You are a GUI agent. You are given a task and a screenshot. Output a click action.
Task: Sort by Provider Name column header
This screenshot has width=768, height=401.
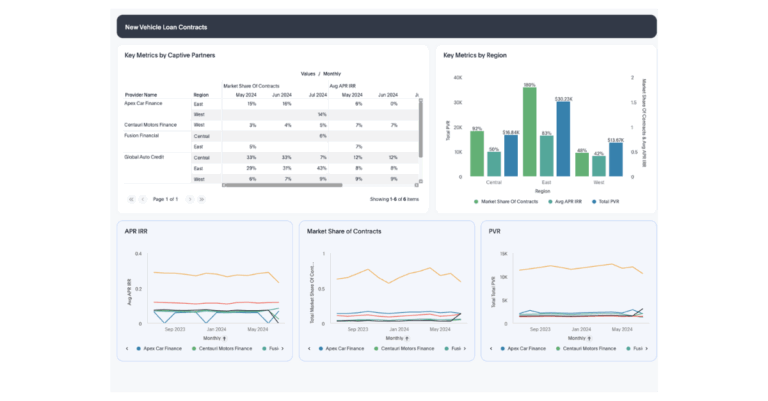click(x=140, y=94)
